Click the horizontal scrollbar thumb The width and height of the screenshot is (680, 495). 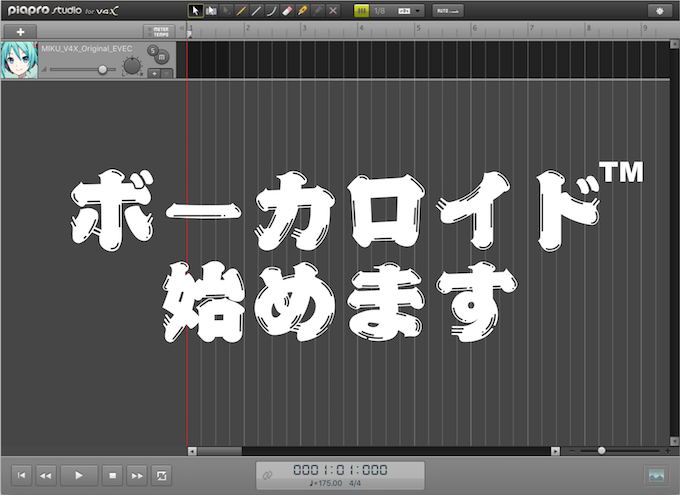(219, 451)
